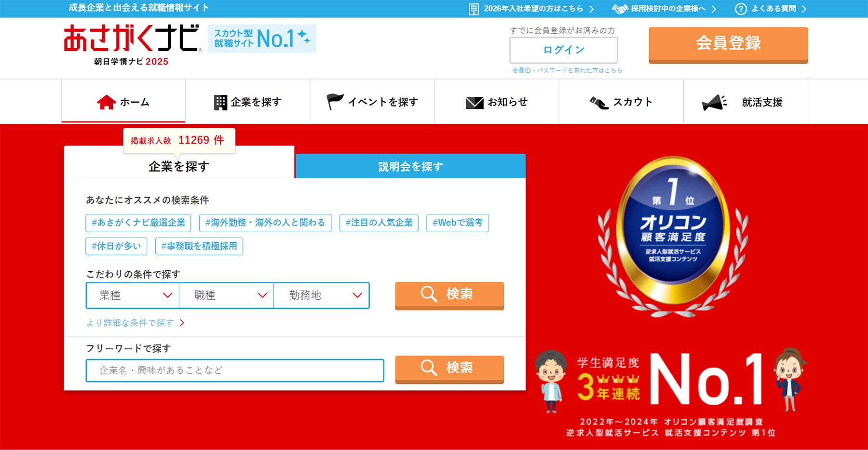868x450 pixels.
Task: Click the スカウト型就職サイト No.1 badge
Action: 262,39
